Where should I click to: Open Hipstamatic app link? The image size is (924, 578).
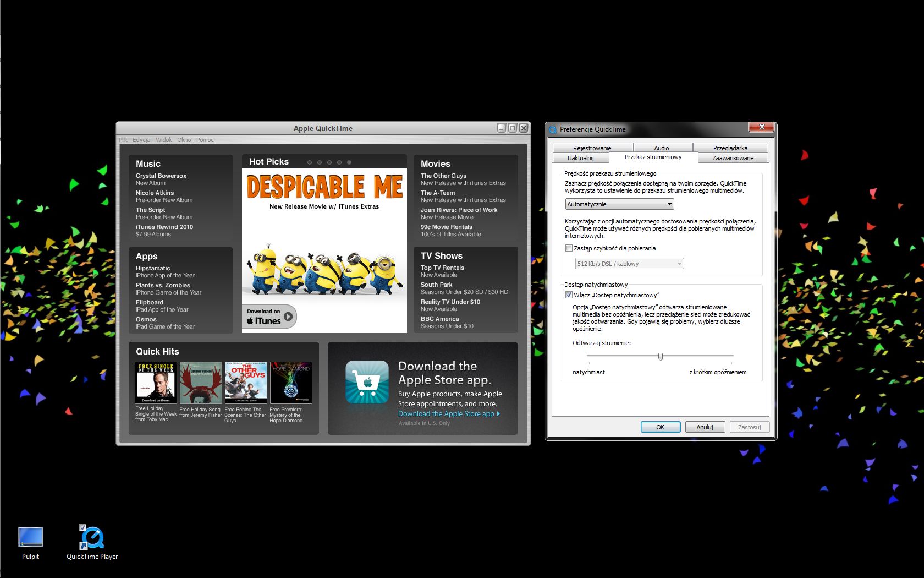click(x=165, y=272)
